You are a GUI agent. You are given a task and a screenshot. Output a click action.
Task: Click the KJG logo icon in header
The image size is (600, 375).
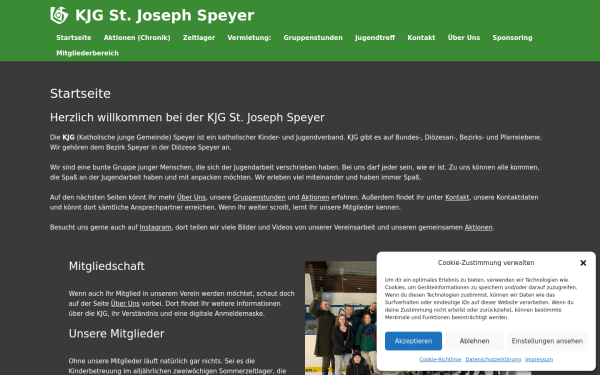point(59,15)
